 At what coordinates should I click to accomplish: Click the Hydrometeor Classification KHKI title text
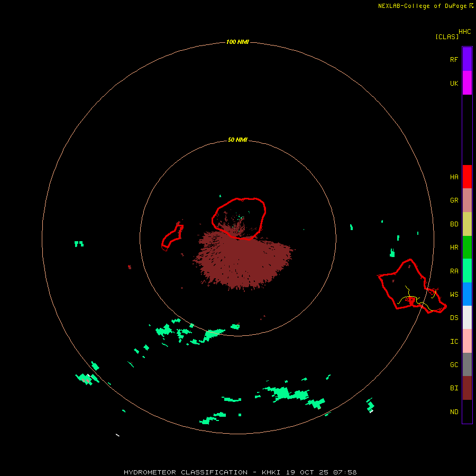pyautogui.click(x=240, y=472)
